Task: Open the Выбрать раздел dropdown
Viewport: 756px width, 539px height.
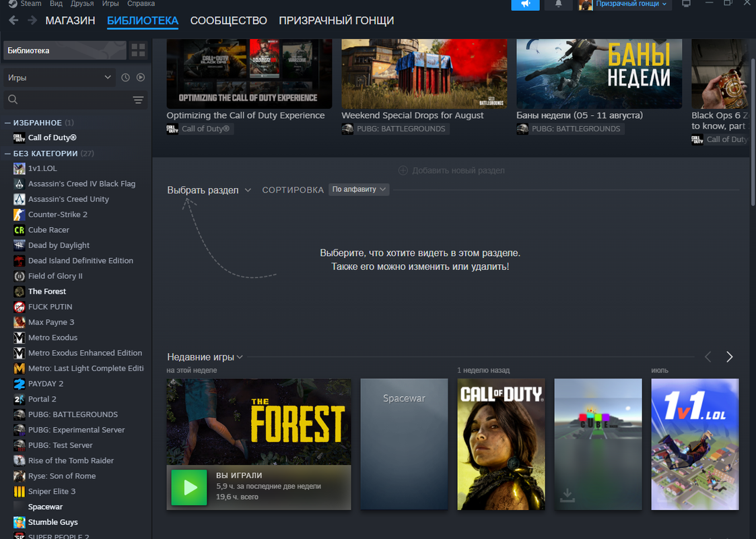Action: click(x=209, y=190)
